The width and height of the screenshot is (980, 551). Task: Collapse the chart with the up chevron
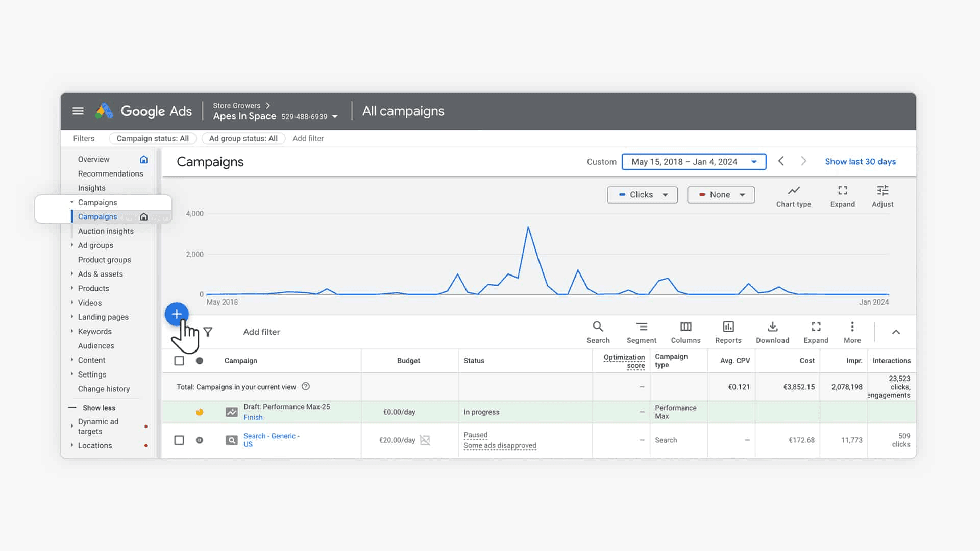click(896, 332)
